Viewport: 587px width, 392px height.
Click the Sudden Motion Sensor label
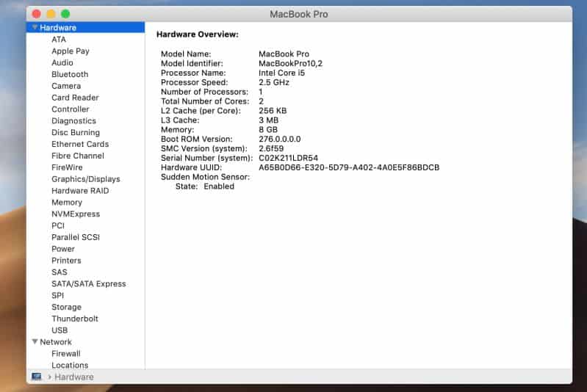(205, 177)
